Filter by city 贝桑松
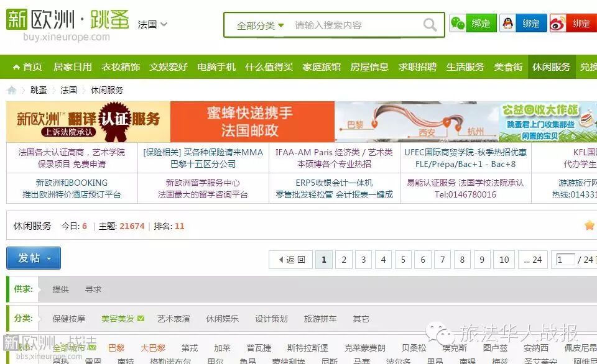 [x=414, y=348]
